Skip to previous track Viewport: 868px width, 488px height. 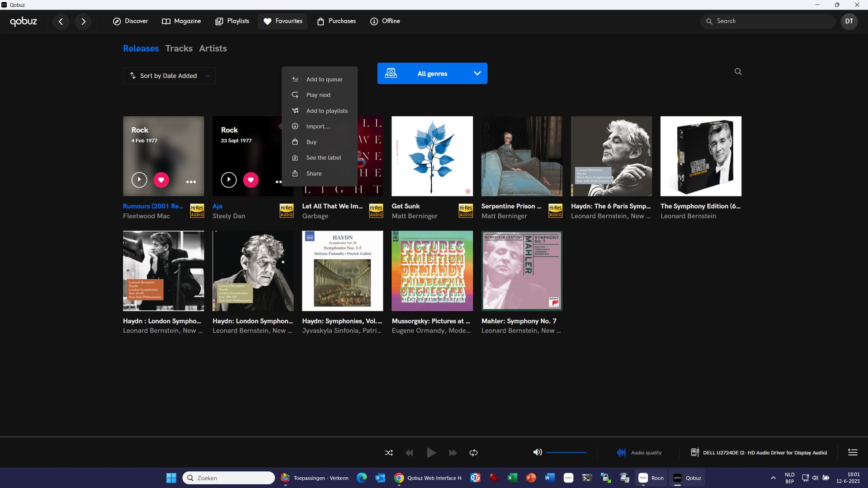pos(409,453)
